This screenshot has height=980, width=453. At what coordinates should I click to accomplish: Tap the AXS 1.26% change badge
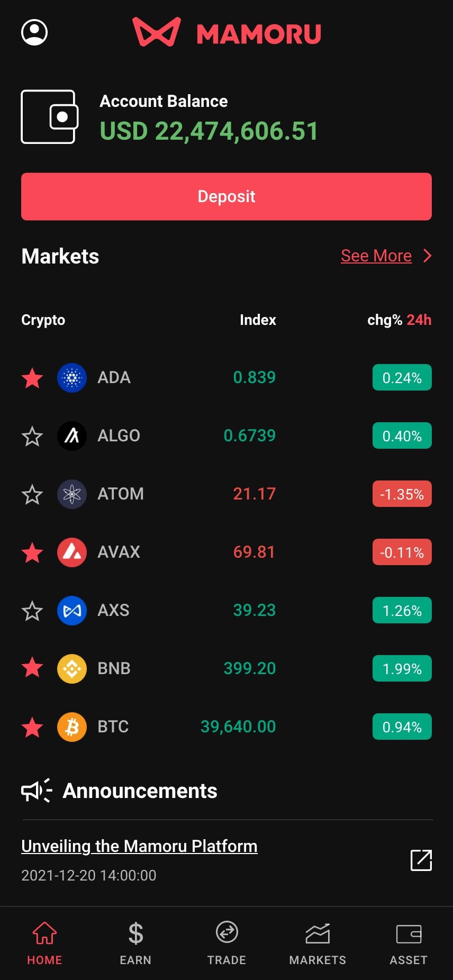pos(402,611)
